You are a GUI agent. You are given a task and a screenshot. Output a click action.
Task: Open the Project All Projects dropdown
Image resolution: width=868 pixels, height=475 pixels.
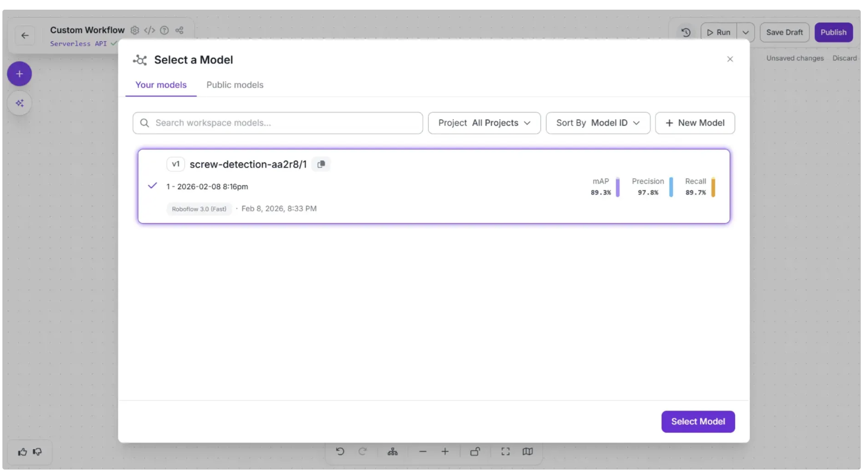click(x=484, y=123)
